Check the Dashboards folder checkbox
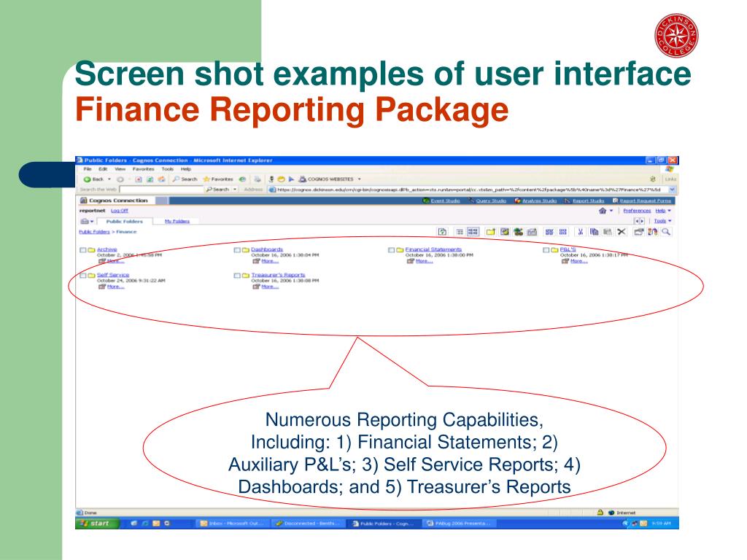747x560 pixels. point(237,250)
